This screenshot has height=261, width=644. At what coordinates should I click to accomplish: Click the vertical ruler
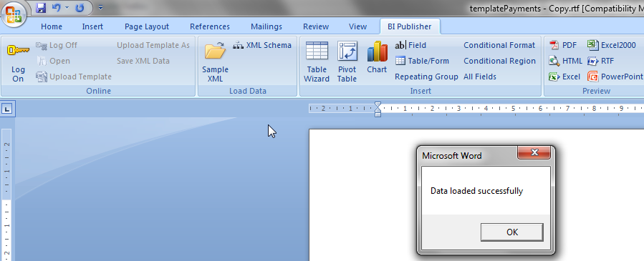7,194
